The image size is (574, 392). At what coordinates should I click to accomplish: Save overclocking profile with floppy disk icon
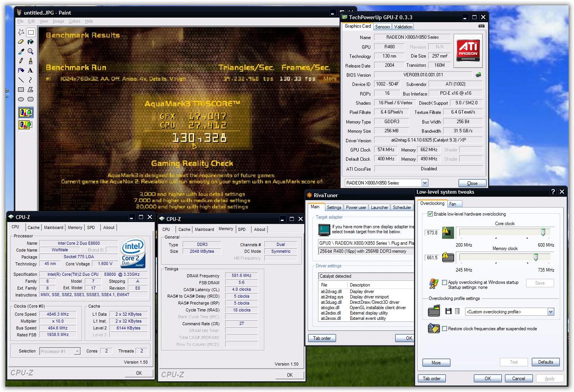[449, 311]
